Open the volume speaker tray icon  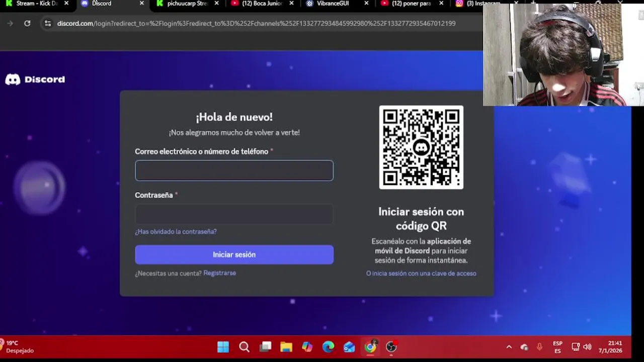coord(587,347)
